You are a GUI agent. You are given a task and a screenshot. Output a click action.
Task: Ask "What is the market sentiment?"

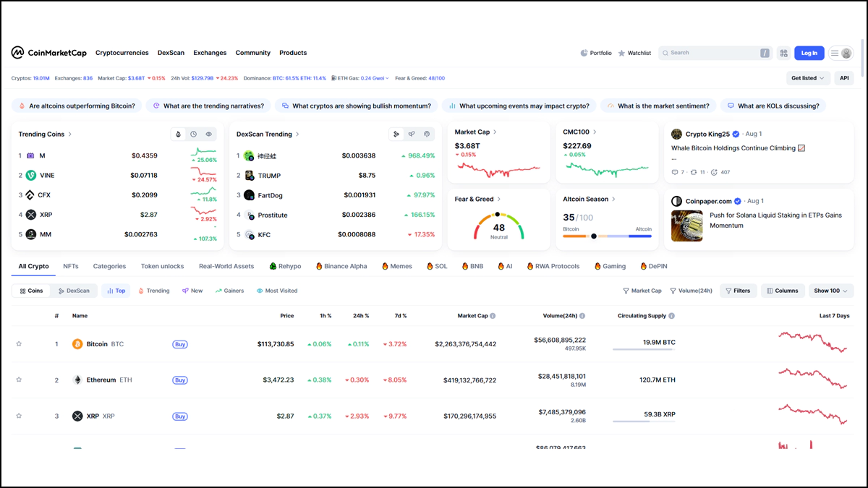[x=659, y=106]
